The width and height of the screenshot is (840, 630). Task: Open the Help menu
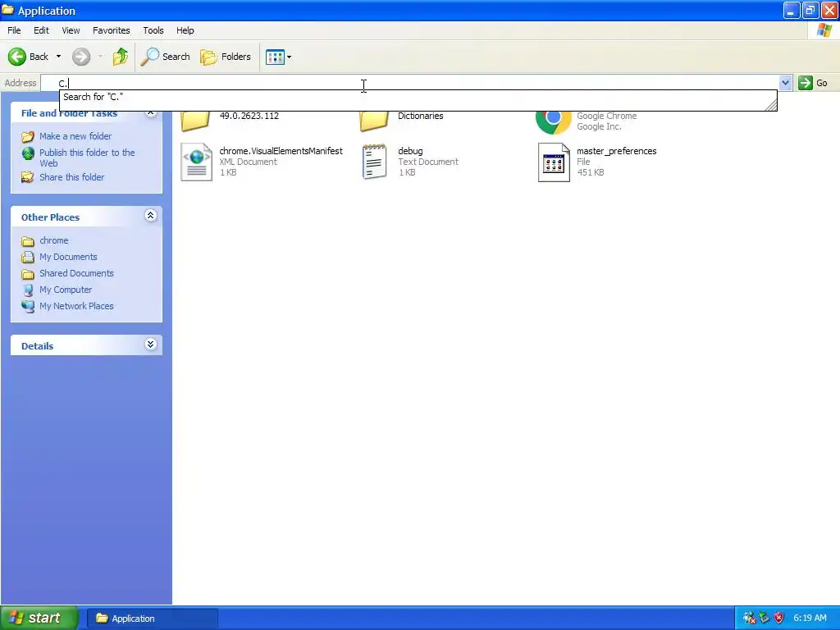[185, 30]
